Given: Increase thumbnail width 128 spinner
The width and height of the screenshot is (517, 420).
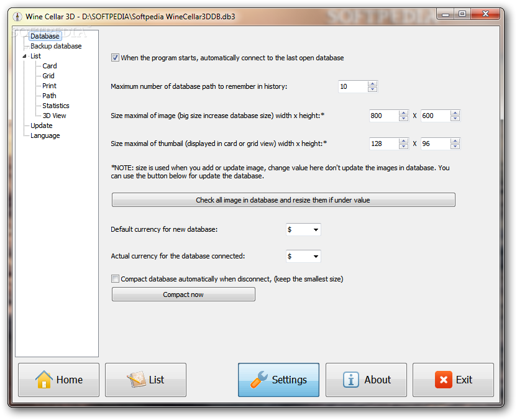Looking at the screenshot, I should 403,141.
